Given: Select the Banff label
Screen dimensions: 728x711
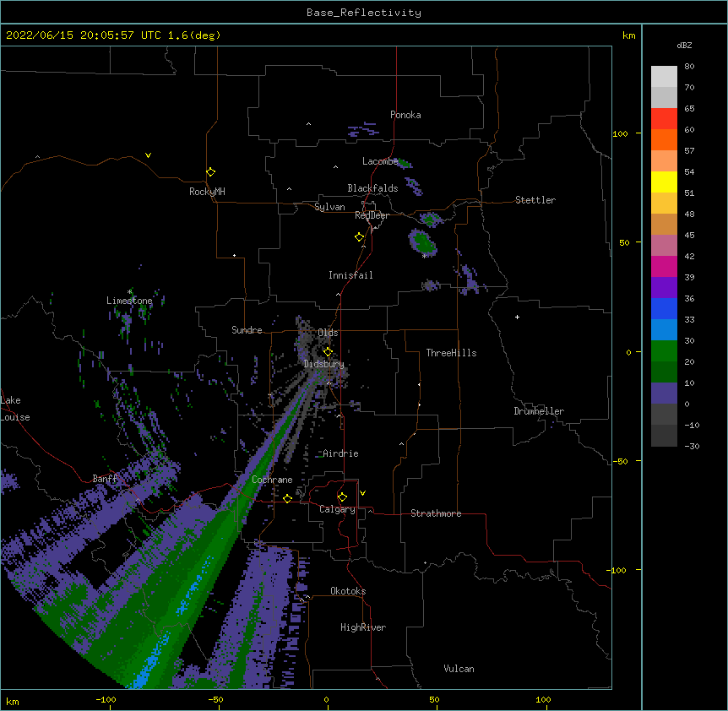Looking at the screenshot, I should (x=105, y=479).
